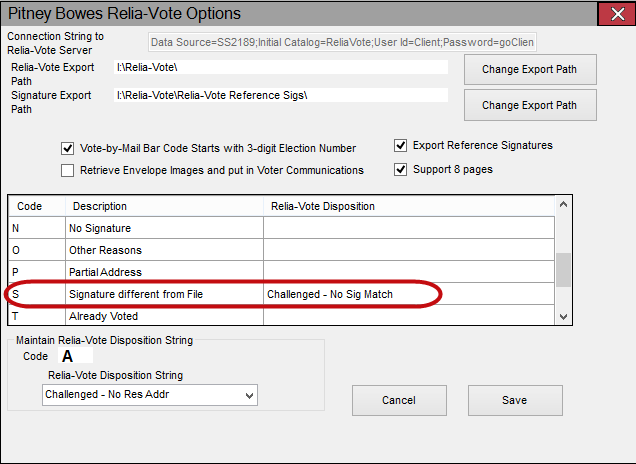Select the Partial Address row
The height and width of the screenshot is (464, 636).
pyautogui.click(x=281, y=272)
